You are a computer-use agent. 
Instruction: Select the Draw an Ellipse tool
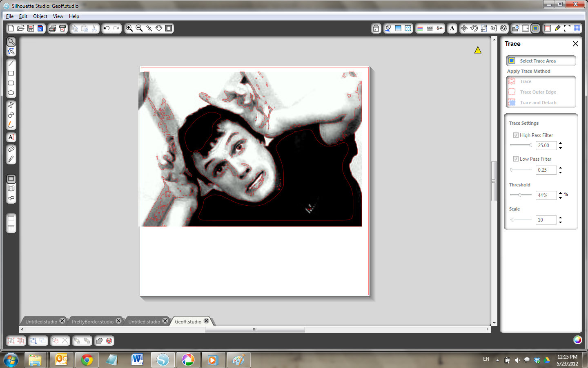pyautogui.click(x=11, y=93)
